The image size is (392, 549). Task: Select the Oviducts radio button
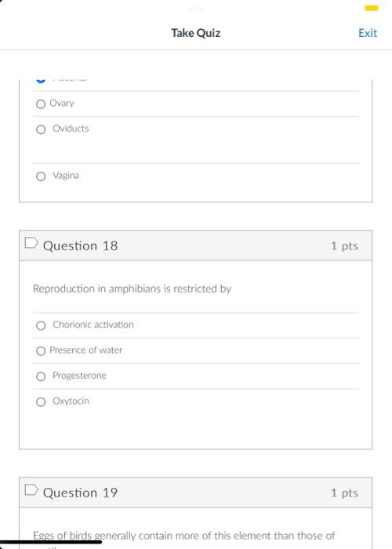[x=41, y=129]
